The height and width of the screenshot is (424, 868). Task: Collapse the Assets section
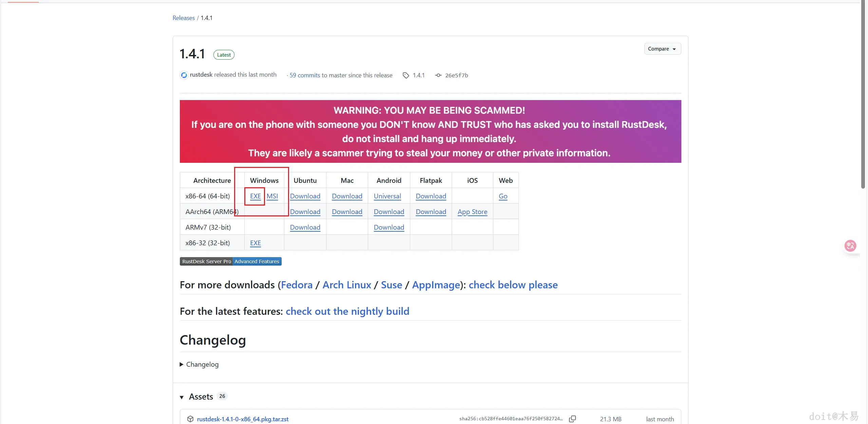click(182, 397)
